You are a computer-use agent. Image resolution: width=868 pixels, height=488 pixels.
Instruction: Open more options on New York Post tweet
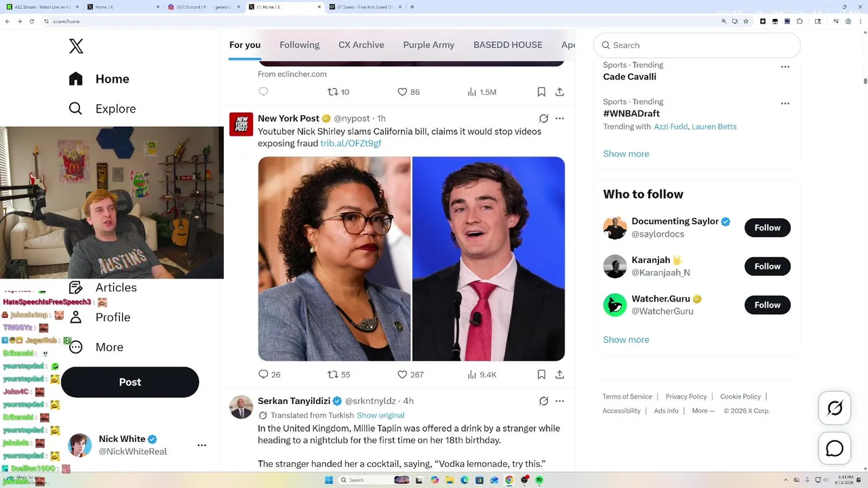tap(559, 118)
